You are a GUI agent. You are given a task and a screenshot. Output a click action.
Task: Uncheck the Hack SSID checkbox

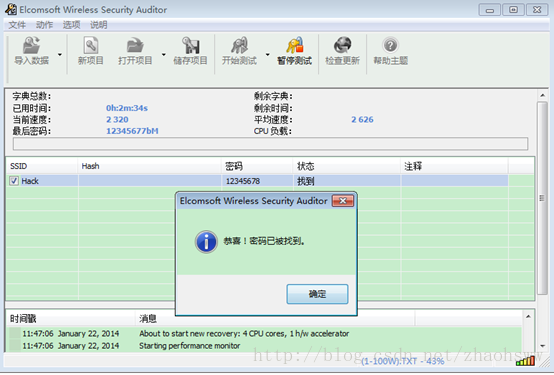click(14, 181)
